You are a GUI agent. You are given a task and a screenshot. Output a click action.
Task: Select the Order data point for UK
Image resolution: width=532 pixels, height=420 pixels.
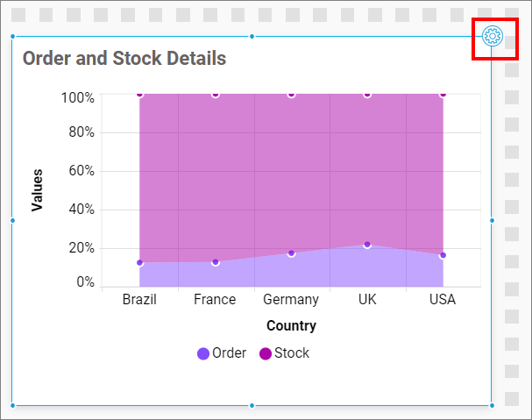coord(367,245)
